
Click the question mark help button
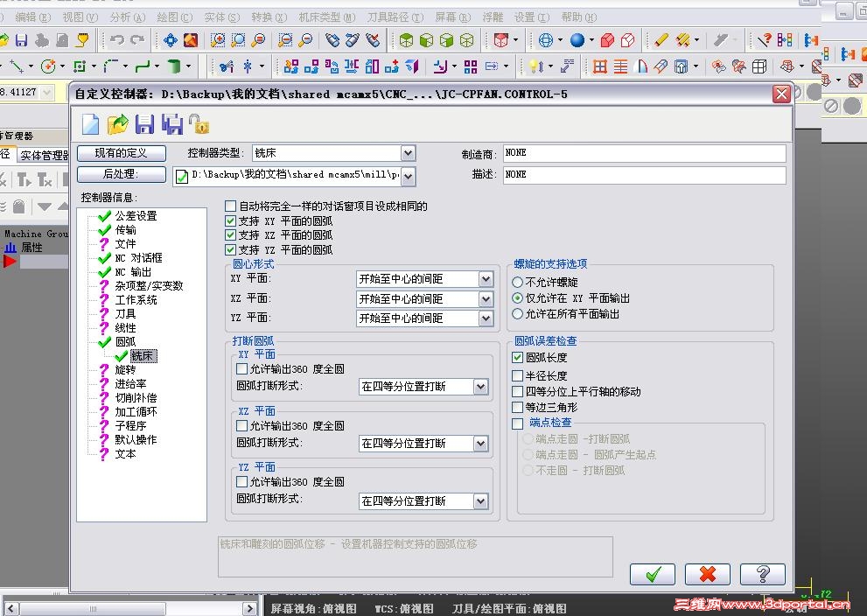point(763,574)
